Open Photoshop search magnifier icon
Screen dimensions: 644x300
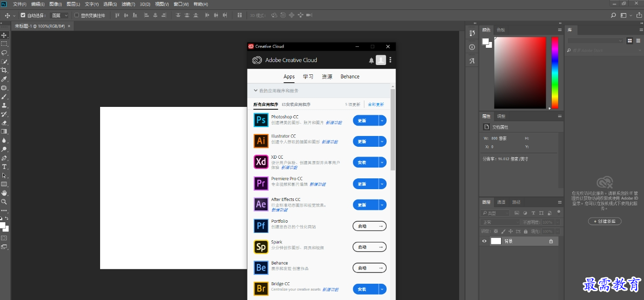[x=613, y=16]
